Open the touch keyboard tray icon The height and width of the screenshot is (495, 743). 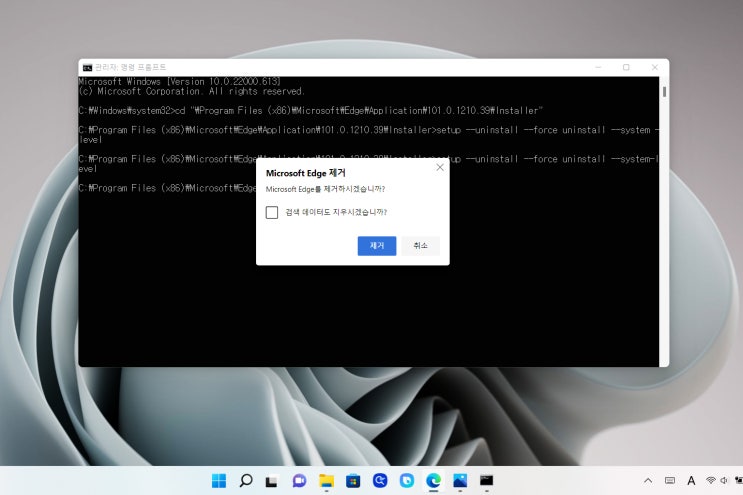670,481
